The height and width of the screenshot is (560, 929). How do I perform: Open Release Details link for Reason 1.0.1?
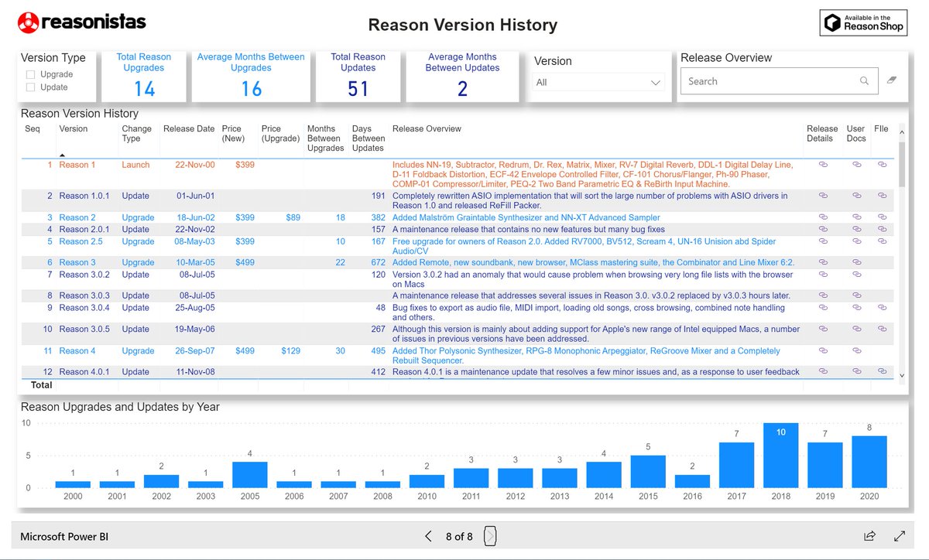point(823,196)
